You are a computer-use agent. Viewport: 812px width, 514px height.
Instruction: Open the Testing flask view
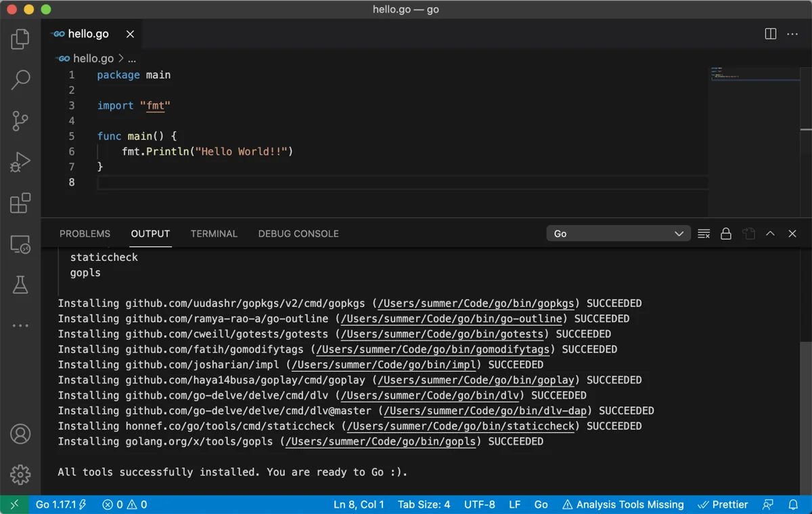pyautogui.click(x=20, y=285)
